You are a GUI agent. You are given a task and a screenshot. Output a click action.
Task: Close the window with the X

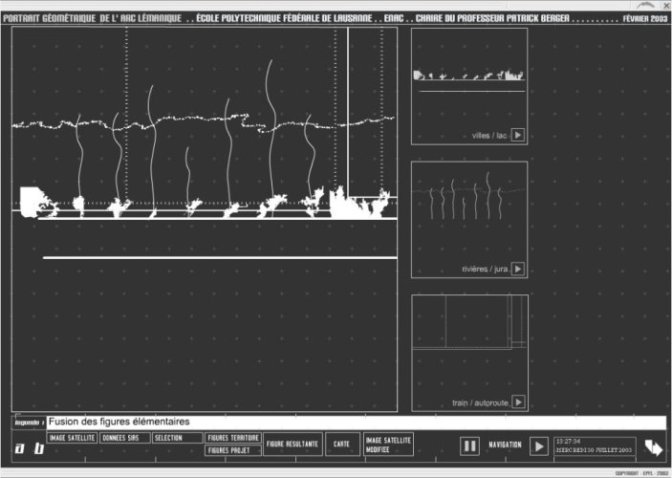(666, 5)
